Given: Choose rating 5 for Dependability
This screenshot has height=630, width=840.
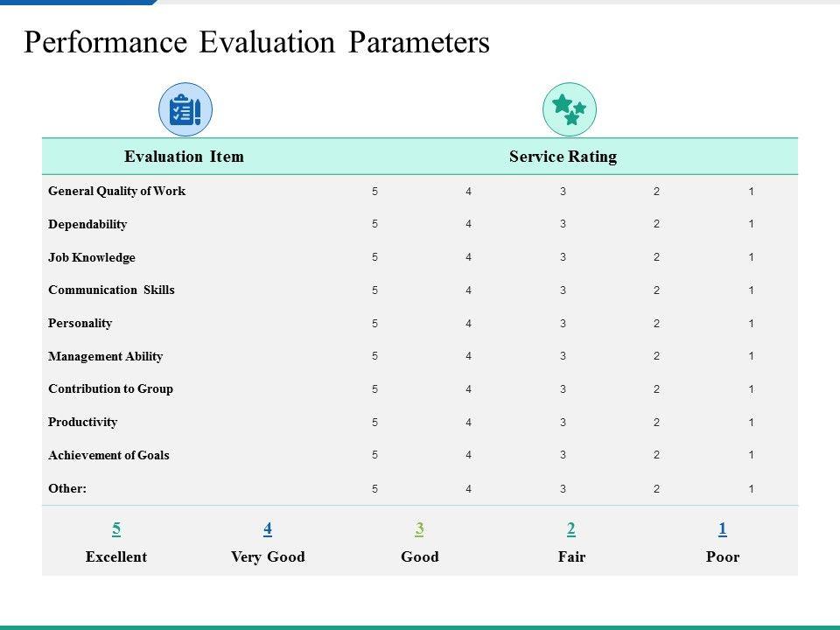Looking at the screenshot, I should [x=375, y=224].
